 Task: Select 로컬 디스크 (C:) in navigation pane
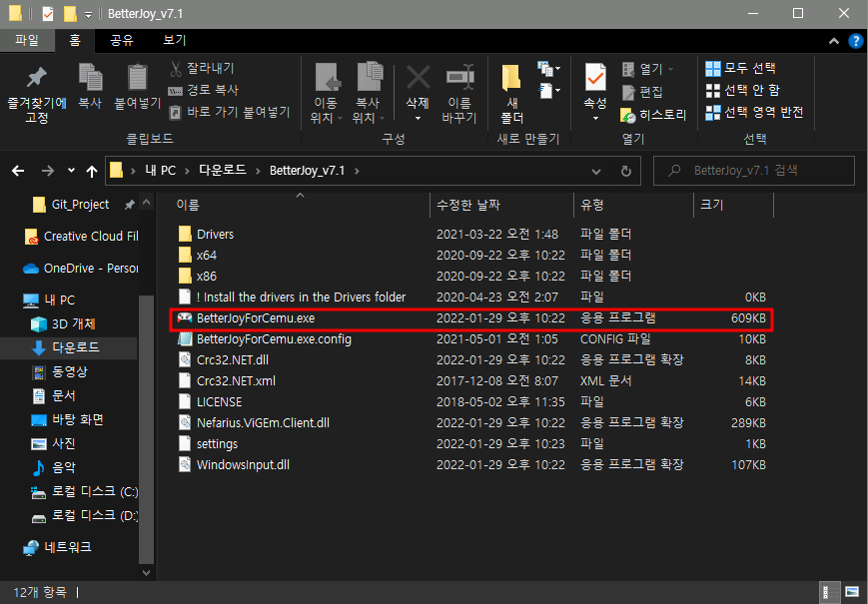point(84,491)
